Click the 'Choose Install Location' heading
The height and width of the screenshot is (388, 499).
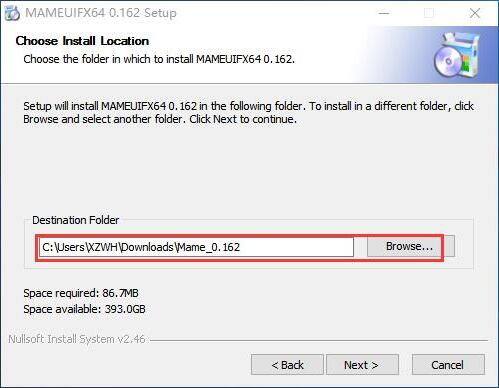[82, 41]
